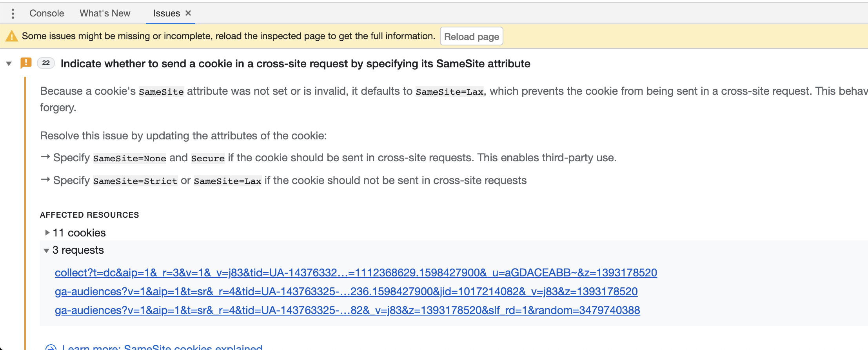Image resolution: width=868 pixels, height=350 pixels.
Task: Click the SameSite issue heading text
Action: click(295, 63)
